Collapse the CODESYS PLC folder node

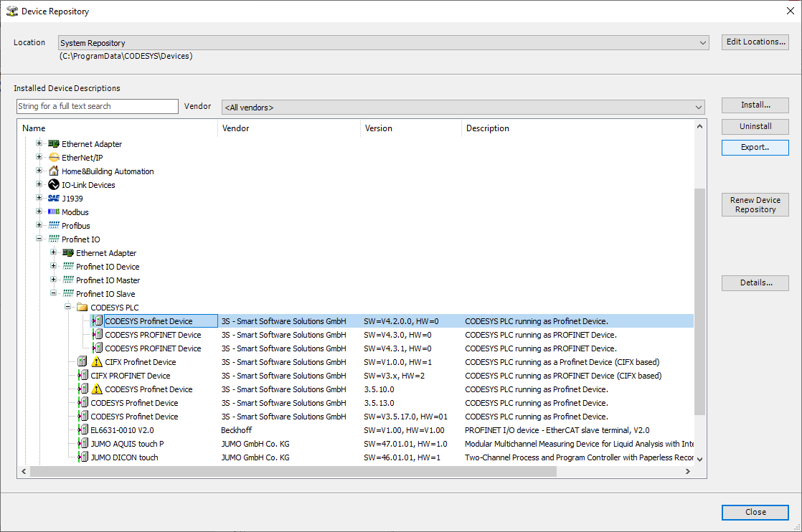click(x=68, y=308)
